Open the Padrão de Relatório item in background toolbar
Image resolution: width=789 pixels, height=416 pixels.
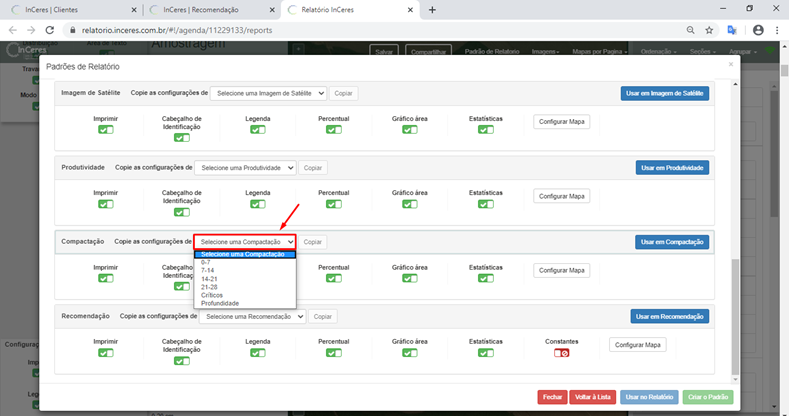coord(492,52)
